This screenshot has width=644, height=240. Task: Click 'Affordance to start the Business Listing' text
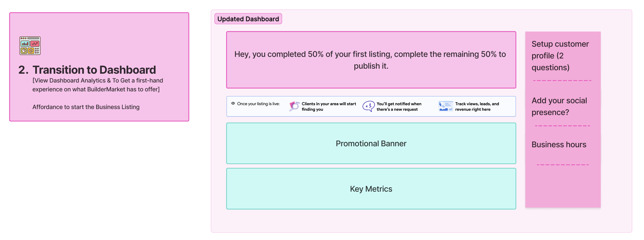[x=86, y=107]
